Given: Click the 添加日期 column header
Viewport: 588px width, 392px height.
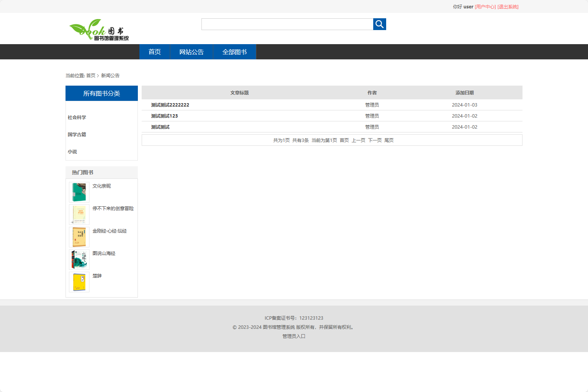Looking at the screenshot, I should pos(465,93).
